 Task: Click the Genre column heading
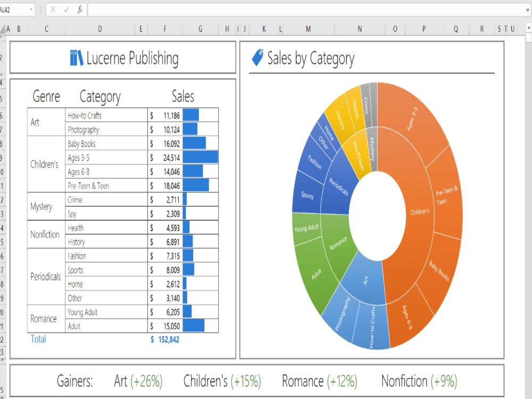(46, 96)
